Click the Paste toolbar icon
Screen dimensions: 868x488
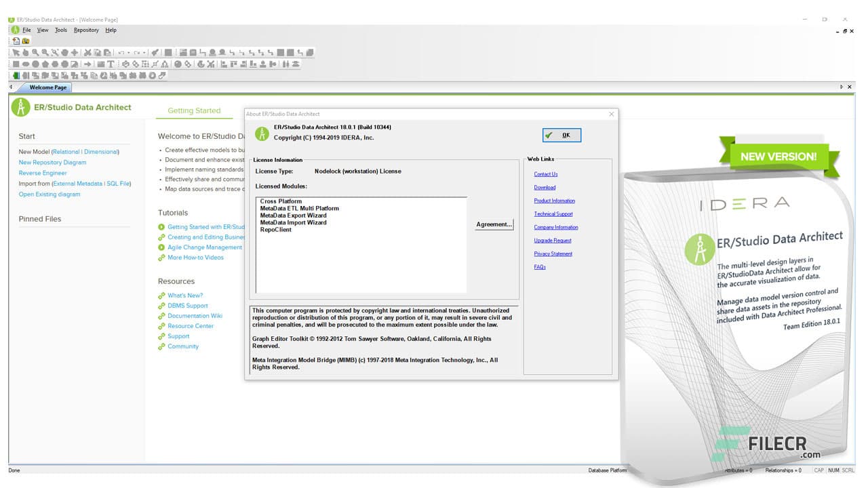tap(106, 52)
